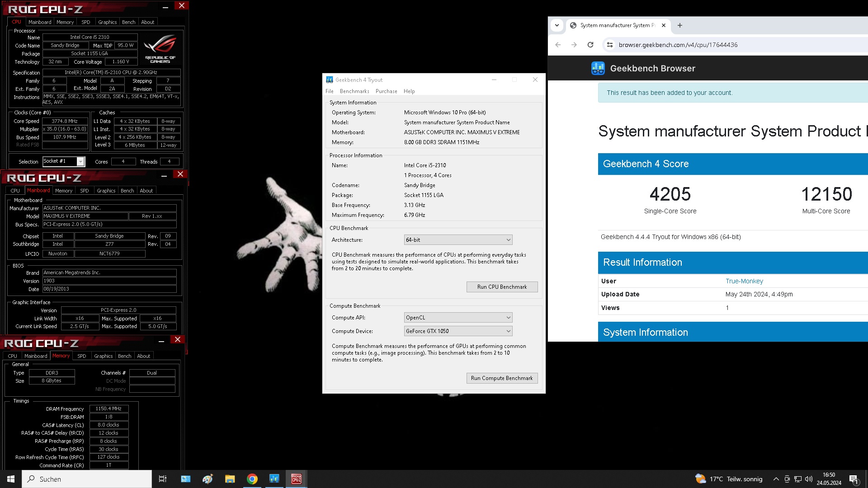Open the notification center icon
868x488 pixels.
click(854, 479)
